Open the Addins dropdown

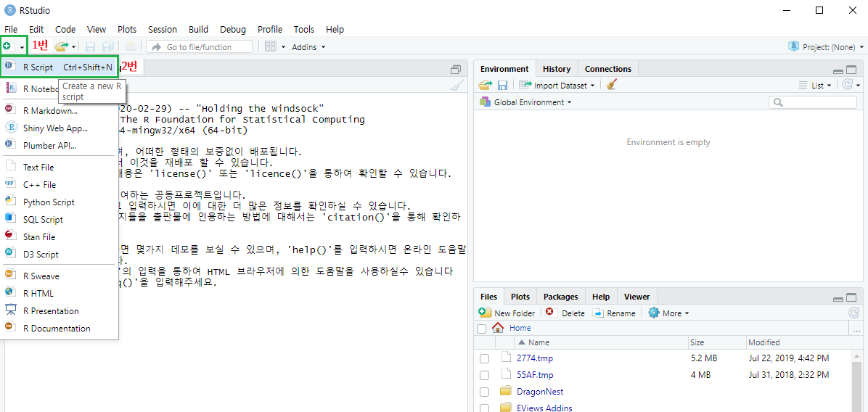click(x=309, y=47)
